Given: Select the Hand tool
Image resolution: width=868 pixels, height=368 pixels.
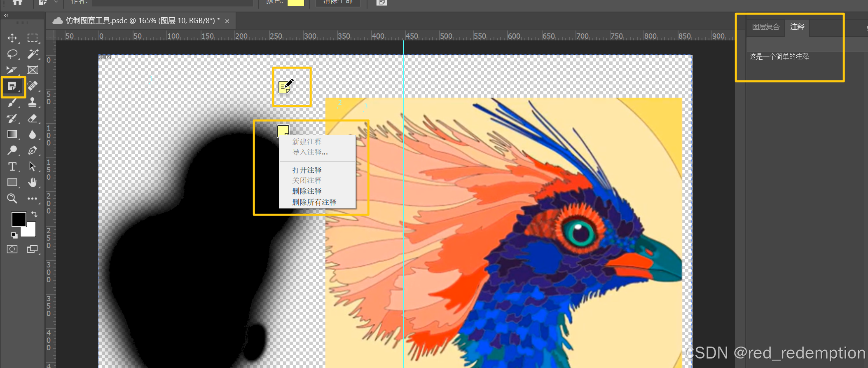Looking at the screenshot, I should pos(33,182).
